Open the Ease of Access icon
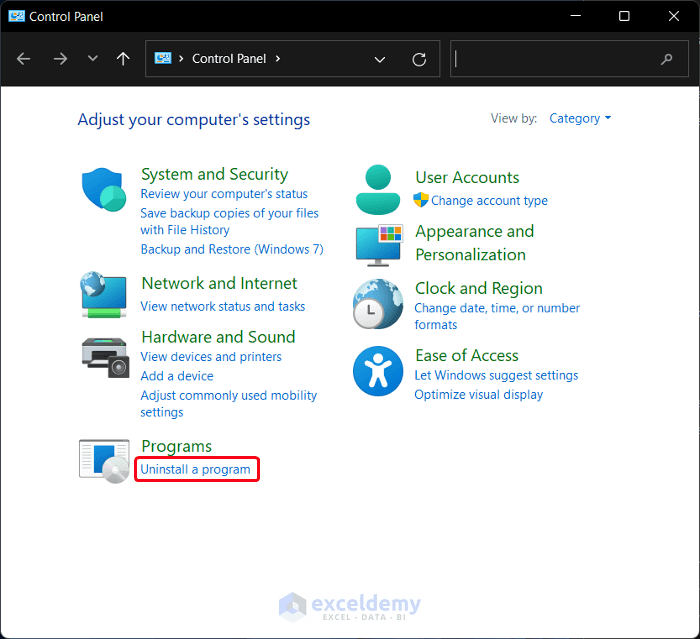Viewport: 700px width, 639px height. point(378,371)
